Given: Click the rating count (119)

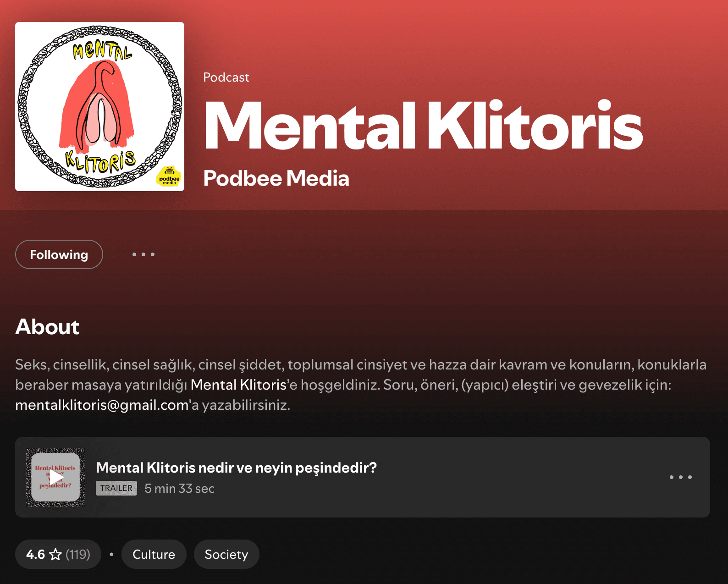Looking at the screenshot, I should point(78,555).
